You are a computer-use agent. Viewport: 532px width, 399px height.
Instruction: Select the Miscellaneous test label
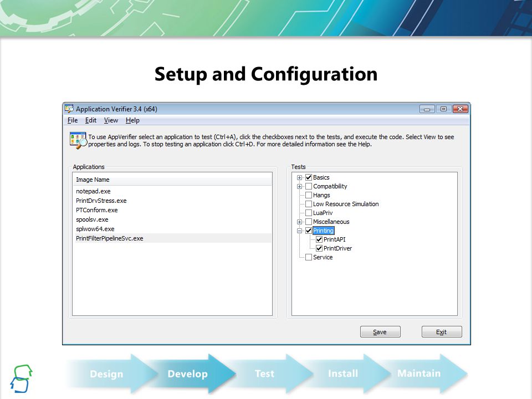331,222
